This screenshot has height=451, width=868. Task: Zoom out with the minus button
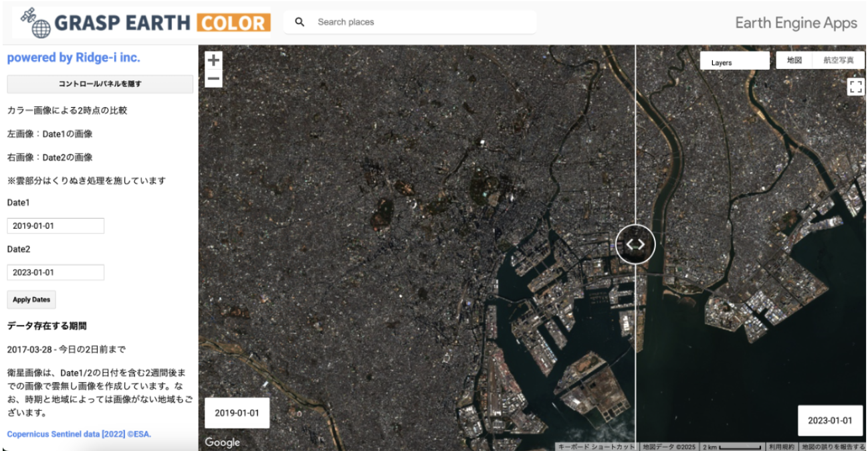[213, 79]
